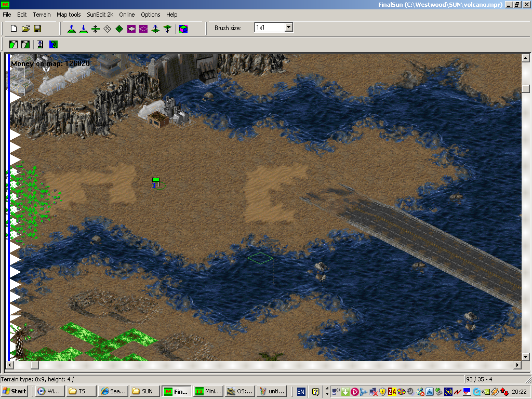Click the yellow security shield tray icon
The width and height of the screenshot is (532, 399).
tap(383, 392)
